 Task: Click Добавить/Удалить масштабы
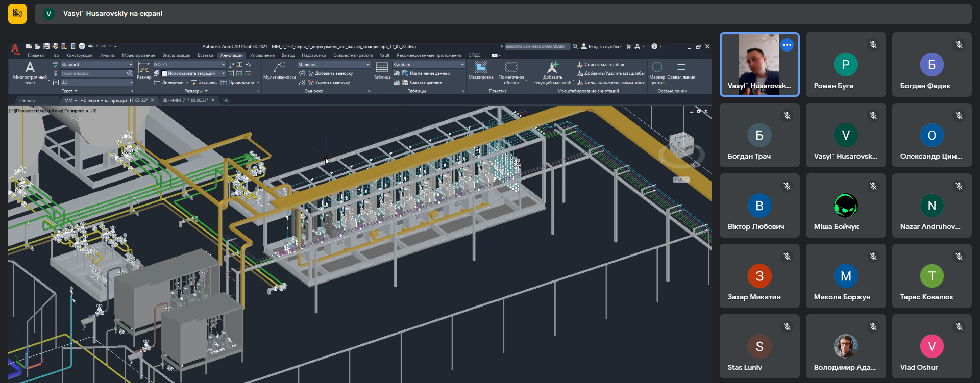coord(610,73)
